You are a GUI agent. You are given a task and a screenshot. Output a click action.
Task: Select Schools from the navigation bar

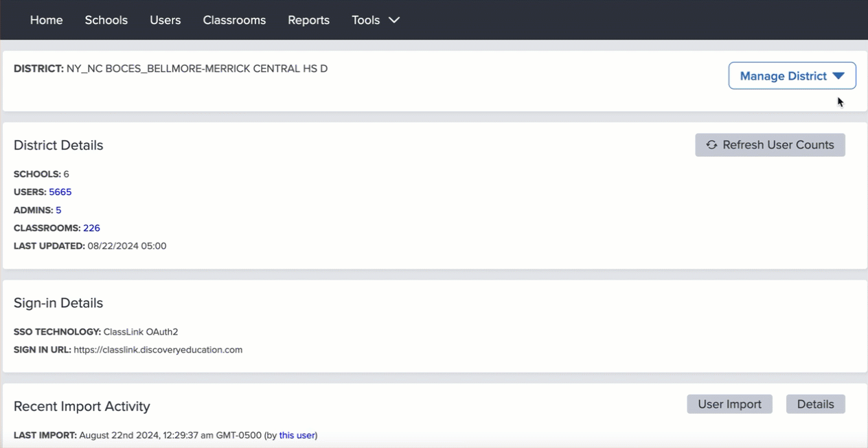(106, 20)
